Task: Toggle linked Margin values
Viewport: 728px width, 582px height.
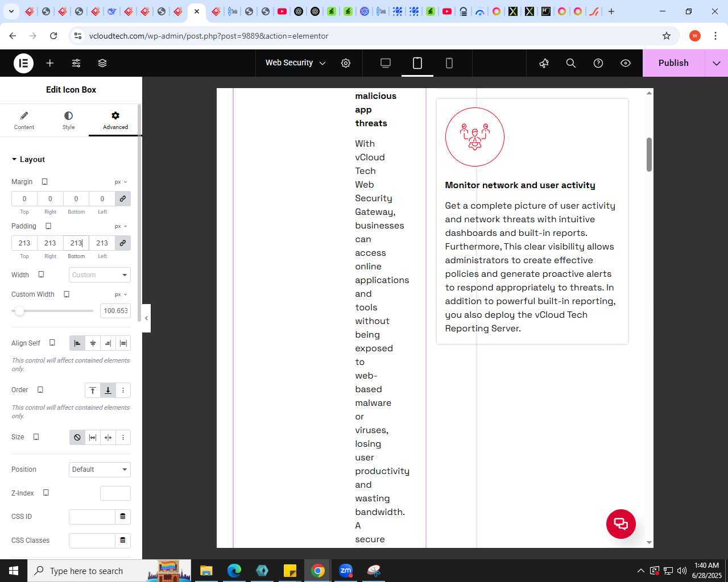Action: [123, 199]
